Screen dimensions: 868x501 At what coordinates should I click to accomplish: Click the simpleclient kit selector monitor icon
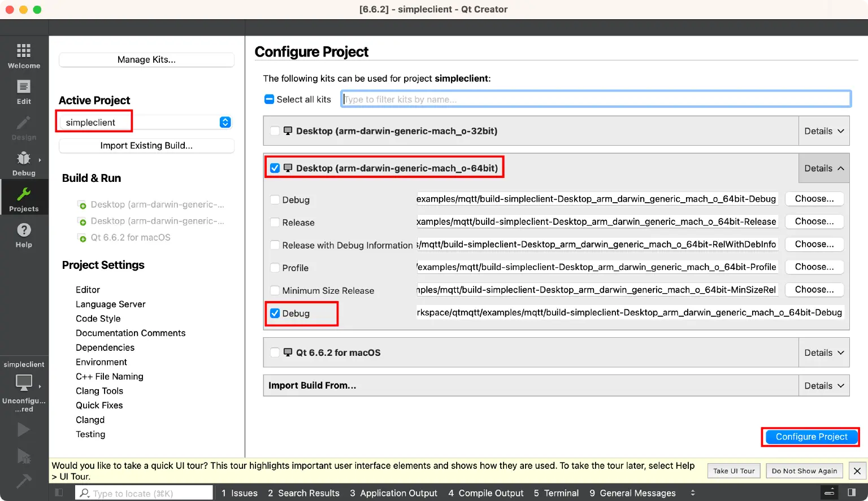pos(24,382)
